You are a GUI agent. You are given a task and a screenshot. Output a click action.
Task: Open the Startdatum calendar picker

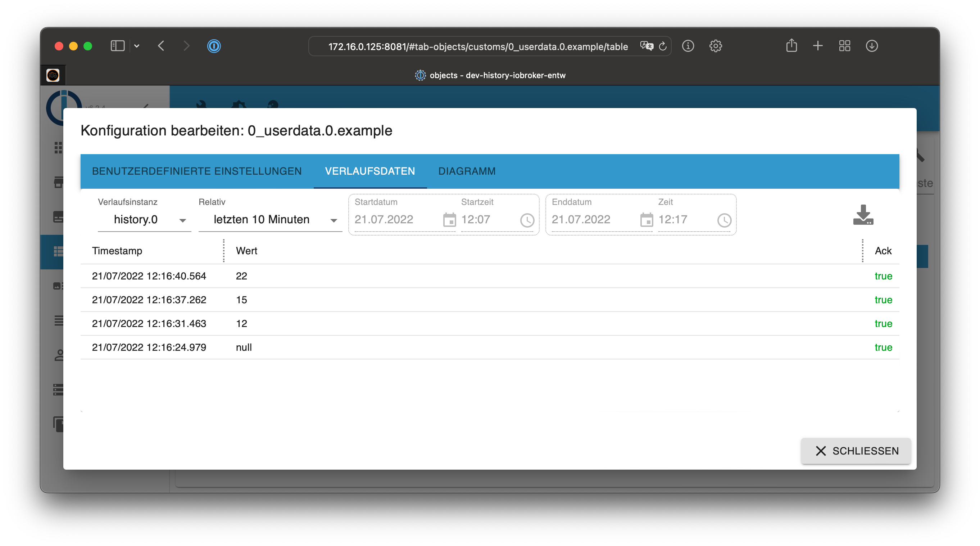click(449, 220)
